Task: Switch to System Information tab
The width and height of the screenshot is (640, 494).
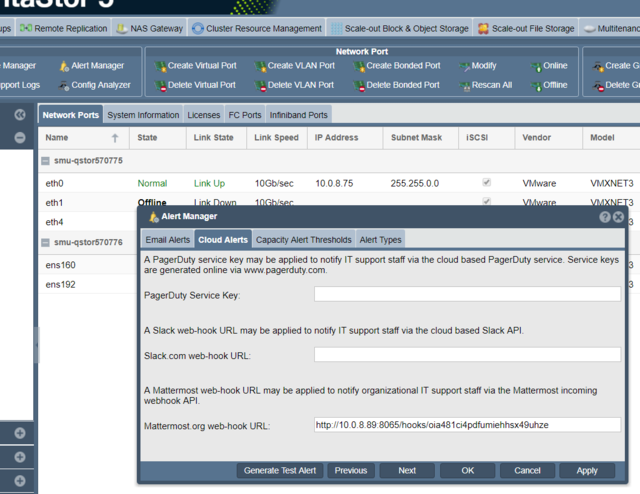Action: tap(143, 115)
